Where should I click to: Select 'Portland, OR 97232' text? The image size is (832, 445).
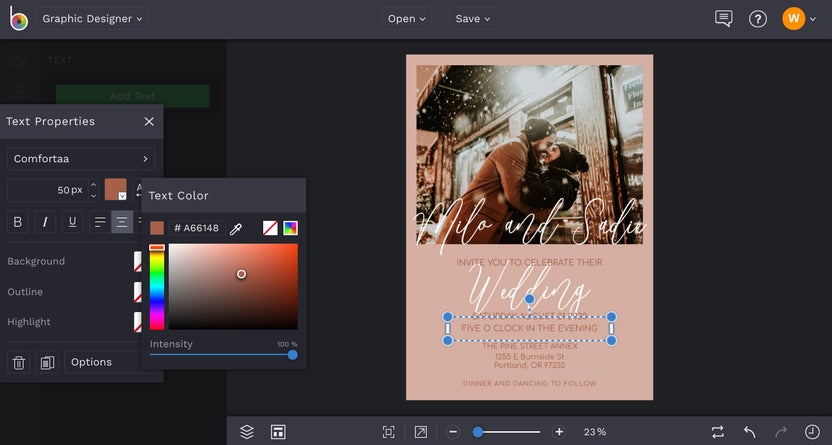tap(530, 365)
